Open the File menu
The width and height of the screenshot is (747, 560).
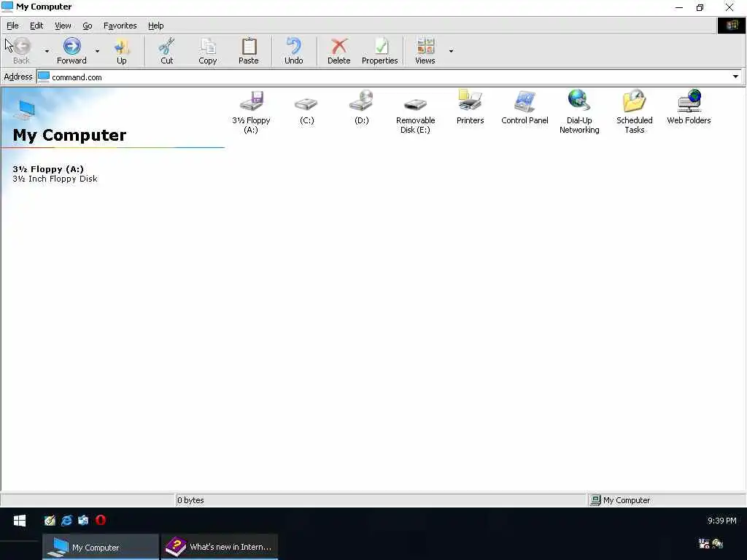[x=12, y=26]
